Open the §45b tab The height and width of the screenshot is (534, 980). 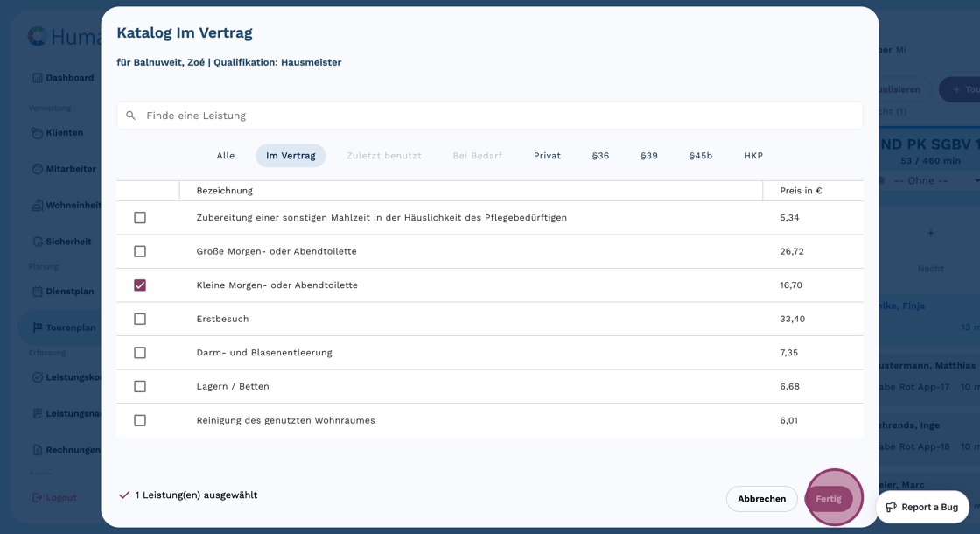[x=701, y=156]
